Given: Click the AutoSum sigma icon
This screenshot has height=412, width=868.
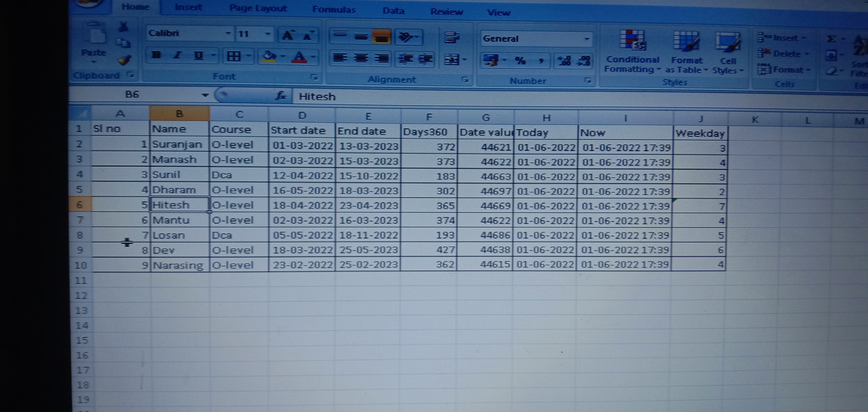Looking at the screenshot, I should pyautogui.click(x=831, y=39).
